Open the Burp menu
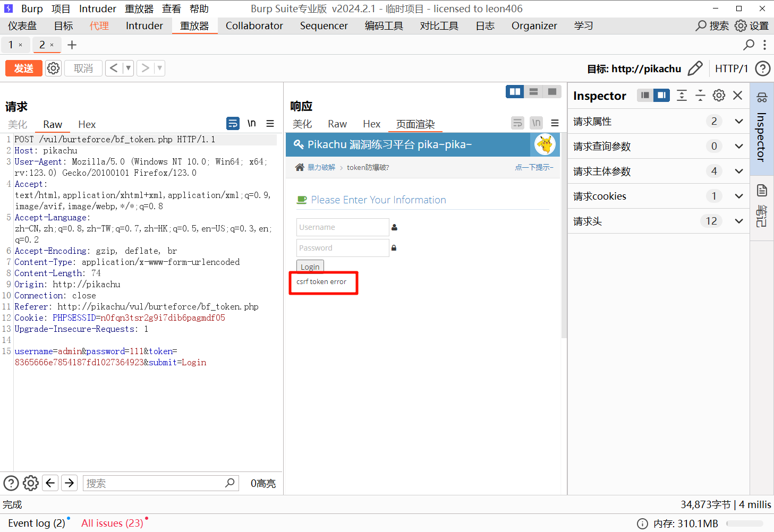This screenshot has width=774, height=532. [32, 8]
